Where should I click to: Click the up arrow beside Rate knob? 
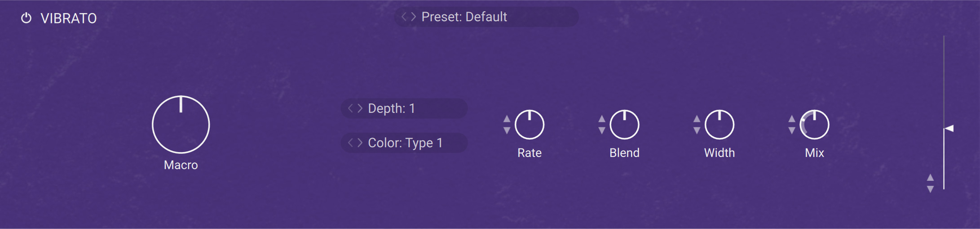pyautogui.click(x=507, y=119)
